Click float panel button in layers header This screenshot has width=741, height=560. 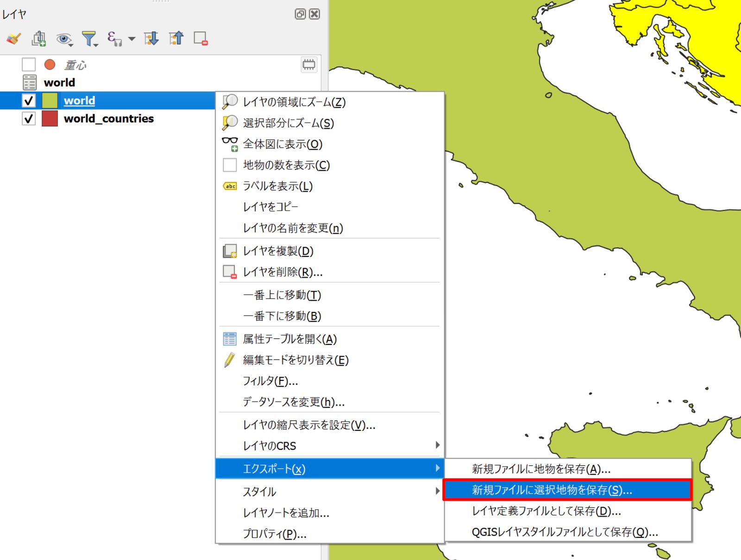click(x=300, y=14)
